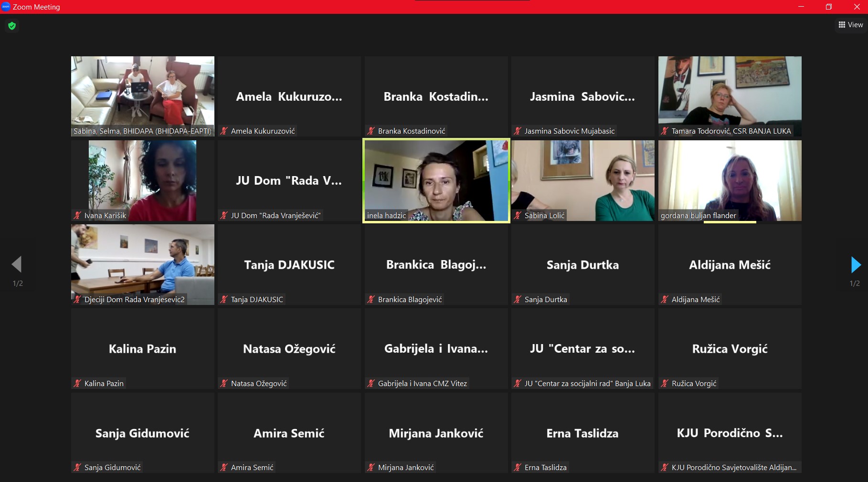Click muted mic icon beside Sabina Lolić
Screen dimensions: 868x482
(x=518, y=215)
